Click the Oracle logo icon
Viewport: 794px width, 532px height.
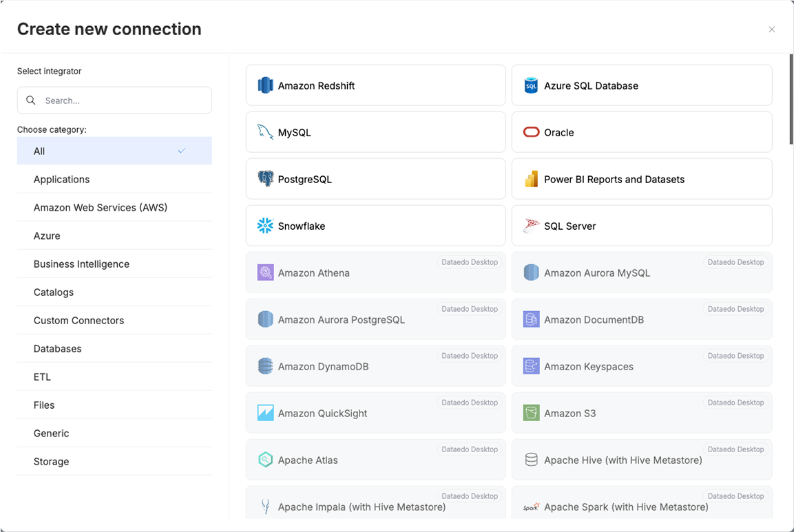tap(531, 132)
